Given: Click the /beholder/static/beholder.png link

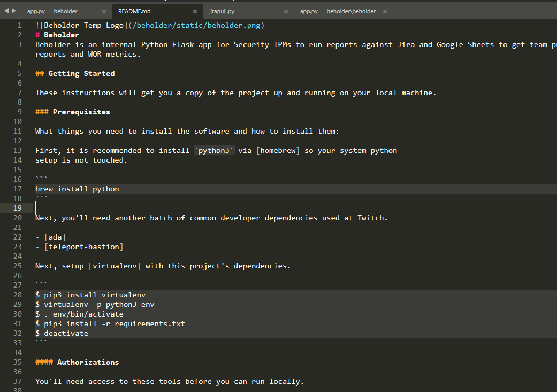Looking at the screenshot, I should pos(196,26).
